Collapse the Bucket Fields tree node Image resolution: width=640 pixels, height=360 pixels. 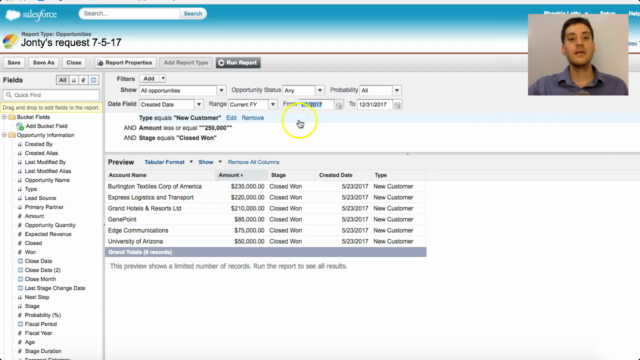coord(4,117)
